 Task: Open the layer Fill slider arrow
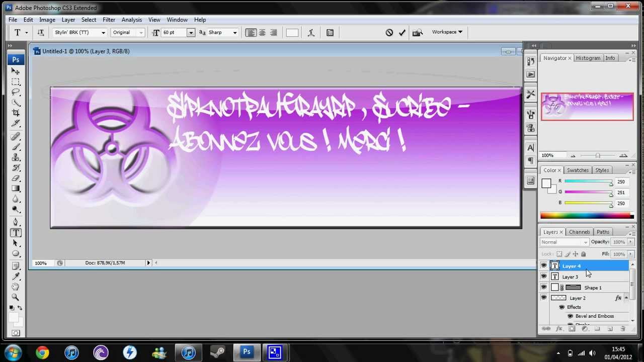630,254
